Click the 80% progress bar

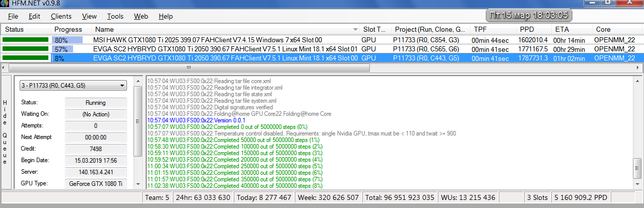point(68,40)
